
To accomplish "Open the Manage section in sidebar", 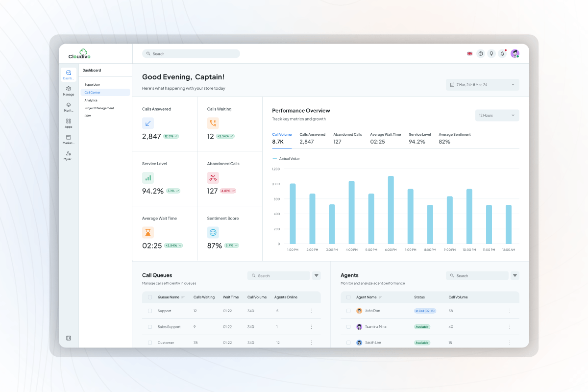I will 69,91.
